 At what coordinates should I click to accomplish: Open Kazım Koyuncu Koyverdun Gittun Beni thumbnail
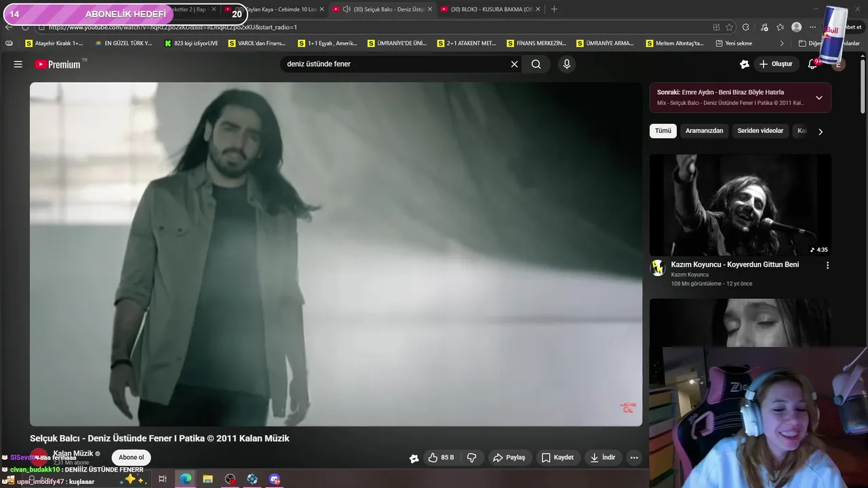[x=740, y=205]
